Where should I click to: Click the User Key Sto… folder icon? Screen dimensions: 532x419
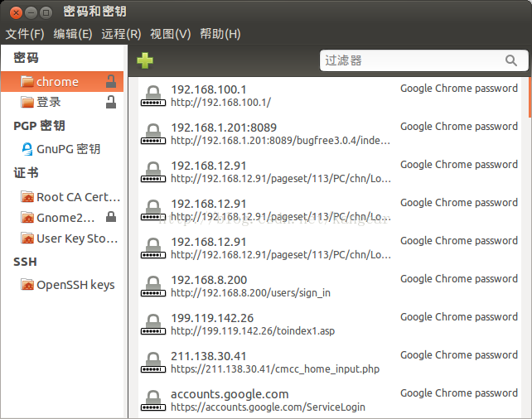27,238
